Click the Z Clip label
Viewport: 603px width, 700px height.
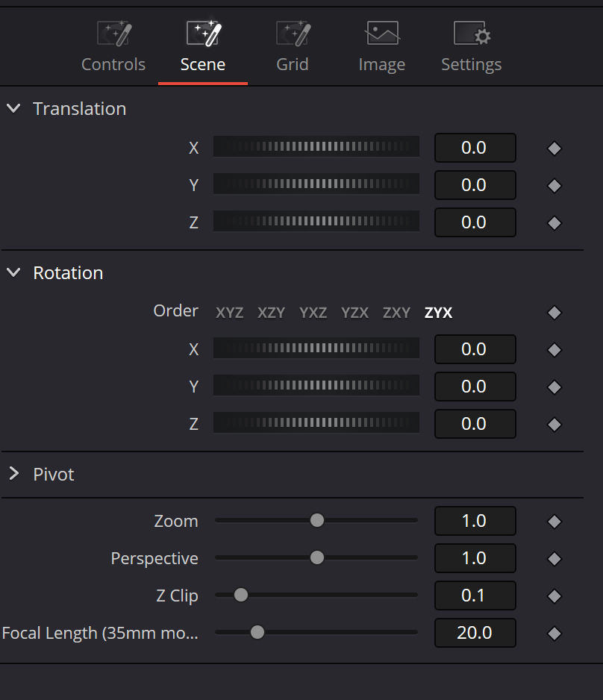click(177, 596)
